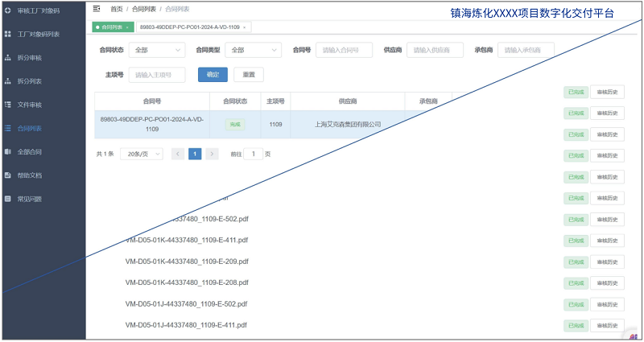The height and width of the screenshot is (342, 644).
Task: Click the 常见问题 sidebar icon
Action: tap(8, 198)
